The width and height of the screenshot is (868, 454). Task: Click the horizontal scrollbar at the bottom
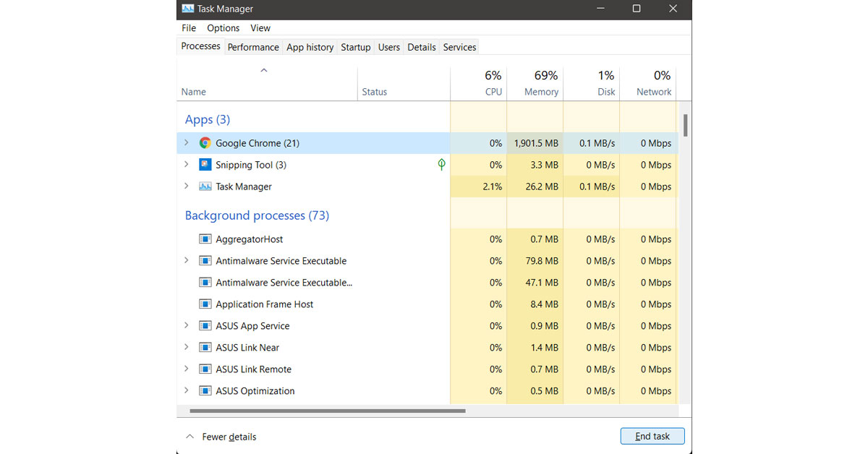pyautogui.click(x=328, y=411)
